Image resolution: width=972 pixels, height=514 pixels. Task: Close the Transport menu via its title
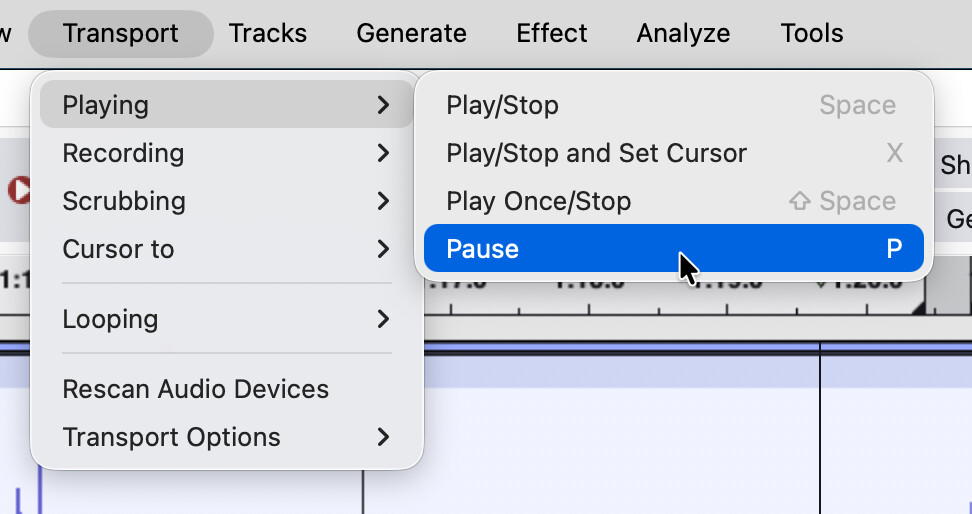coord(120,33)
